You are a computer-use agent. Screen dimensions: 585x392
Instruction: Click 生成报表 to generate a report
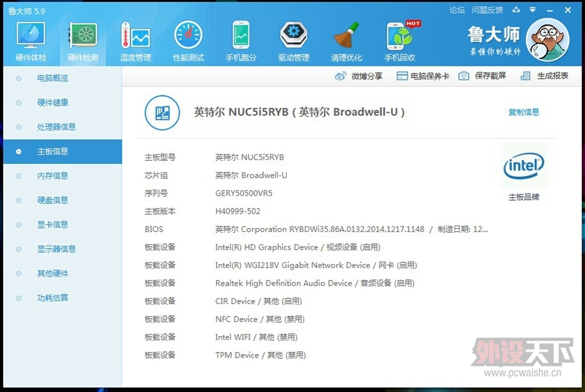pos(545,76)
